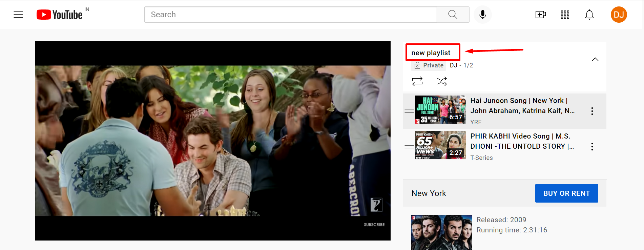Open PHIR KABHI Video Song title
Image resolution: width=644 pixels, height=250 pixels.
point(522,141)
